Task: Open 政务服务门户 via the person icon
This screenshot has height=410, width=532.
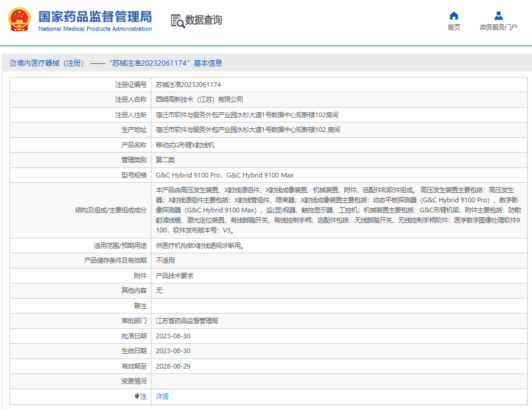Action: pyautogui.click(x=498, y=15)
